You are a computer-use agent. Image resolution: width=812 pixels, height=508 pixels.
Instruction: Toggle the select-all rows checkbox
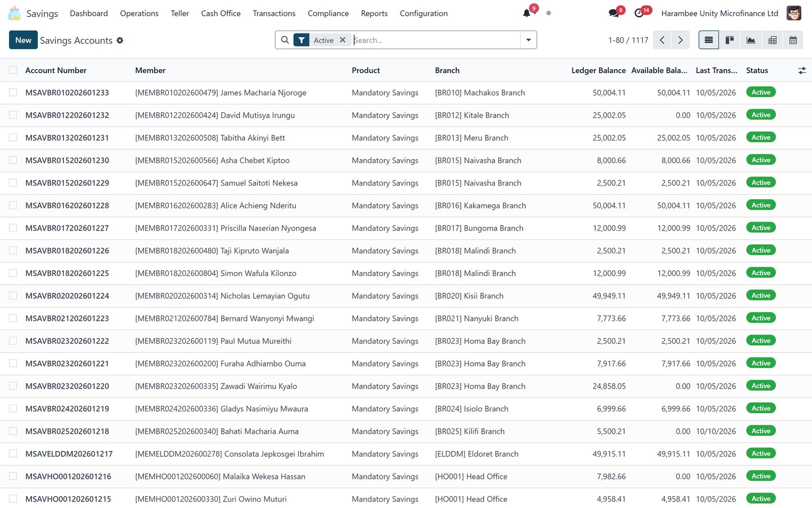tap(13, 70)
